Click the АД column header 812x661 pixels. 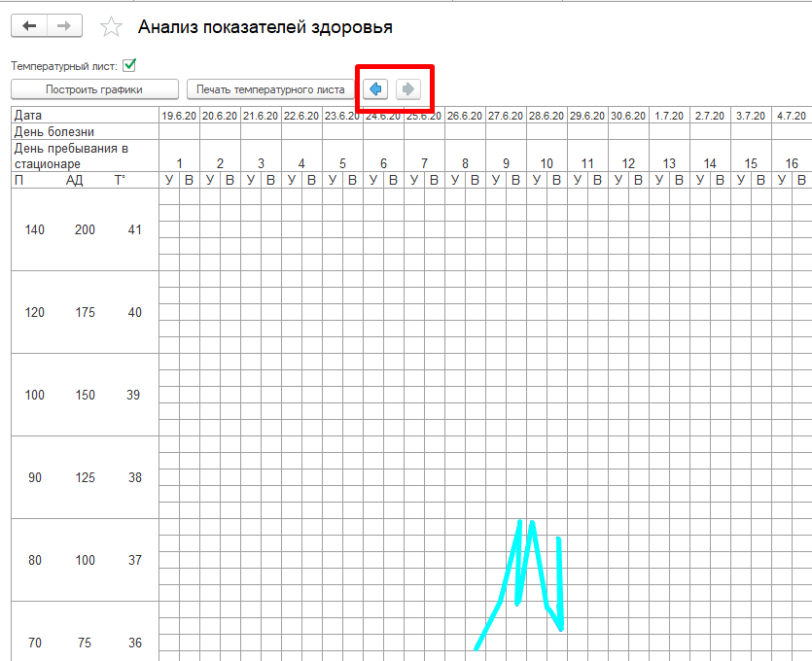[75, 180]
